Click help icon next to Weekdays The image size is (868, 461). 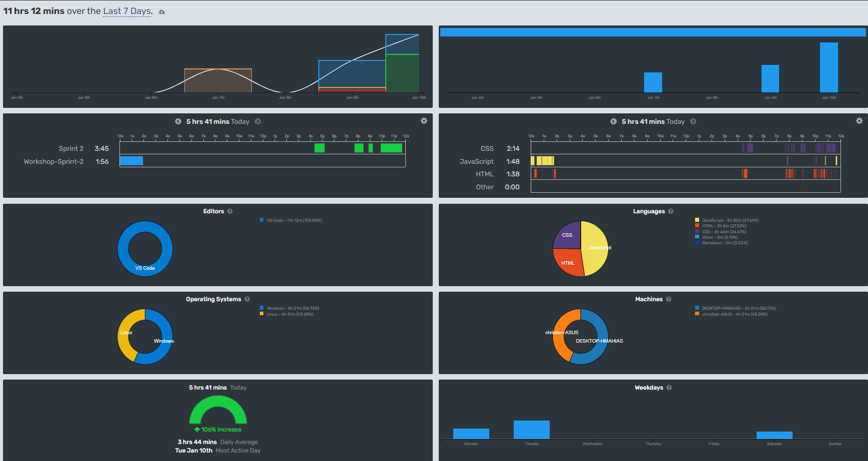click(x=669, y=388)
